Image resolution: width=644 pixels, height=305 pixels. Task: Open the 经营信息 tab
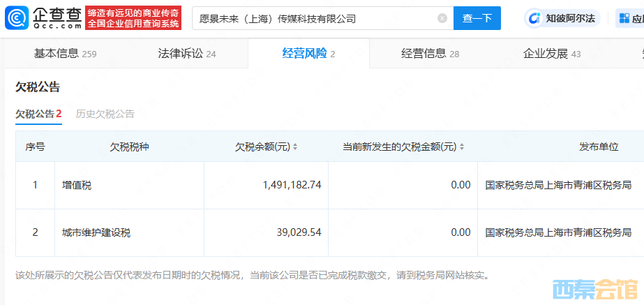coord(430,54)
